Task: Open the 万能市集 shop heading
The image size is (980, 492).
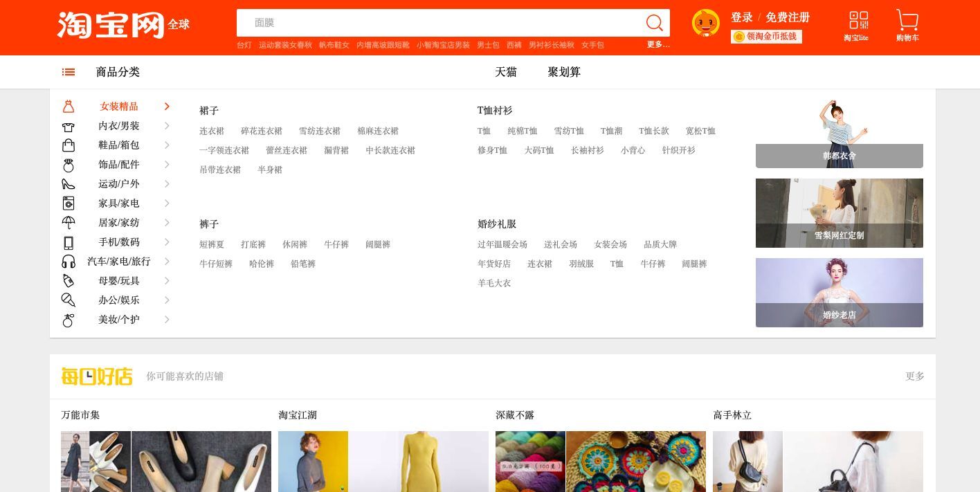Action: [80, 415]
